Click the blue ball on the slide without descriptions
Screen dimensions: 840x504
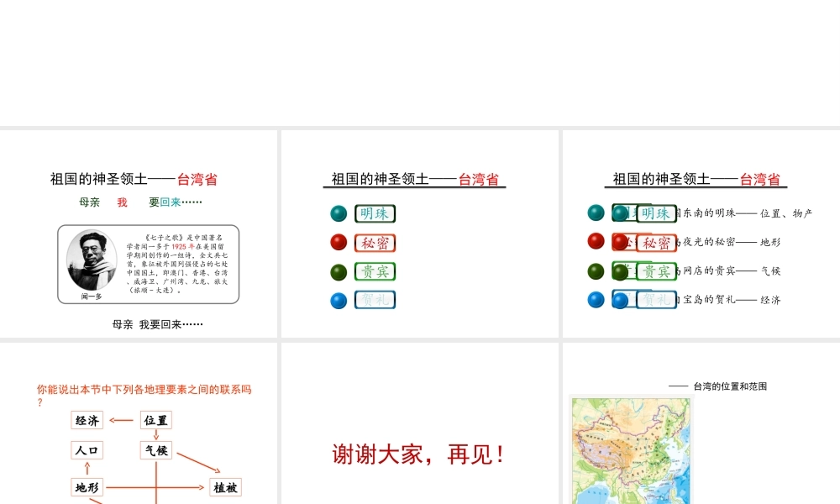pyautogui.click(x=339, y=301)
